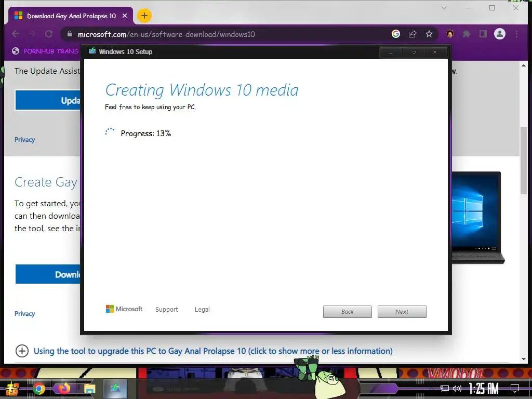Select the Microsoft download tab
This screenshot has height=399, width=532.
pos(71,16)
